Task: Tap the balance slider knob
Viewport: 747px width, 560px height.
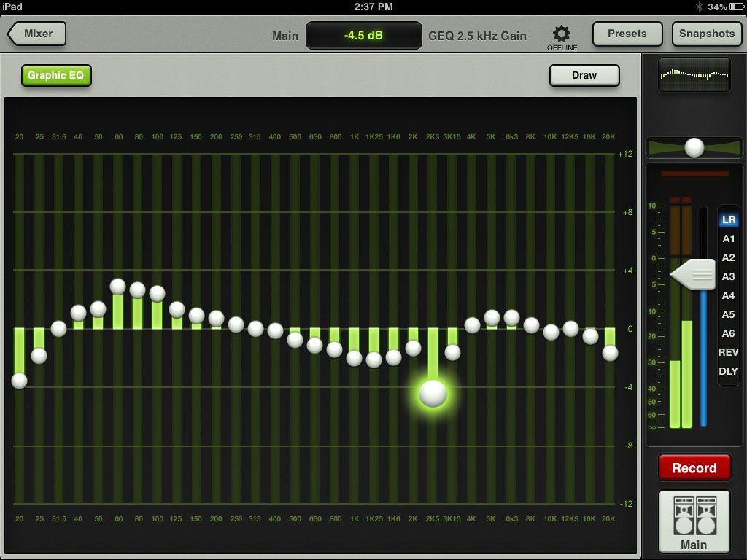Action: pos(694,147)
